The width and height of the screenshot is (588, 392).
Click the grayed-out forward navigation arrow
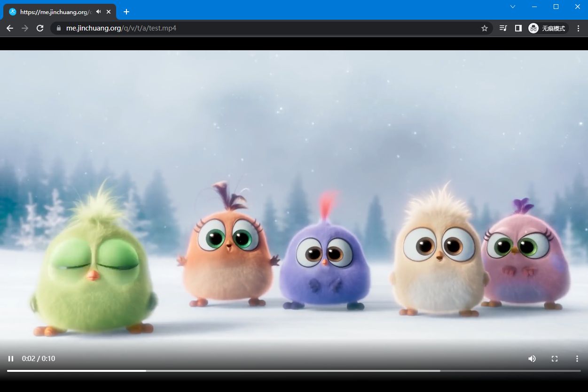[25, 28]
